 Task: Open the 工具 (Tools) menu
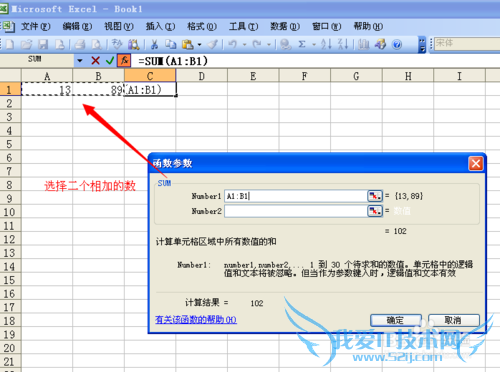[243, 26]
